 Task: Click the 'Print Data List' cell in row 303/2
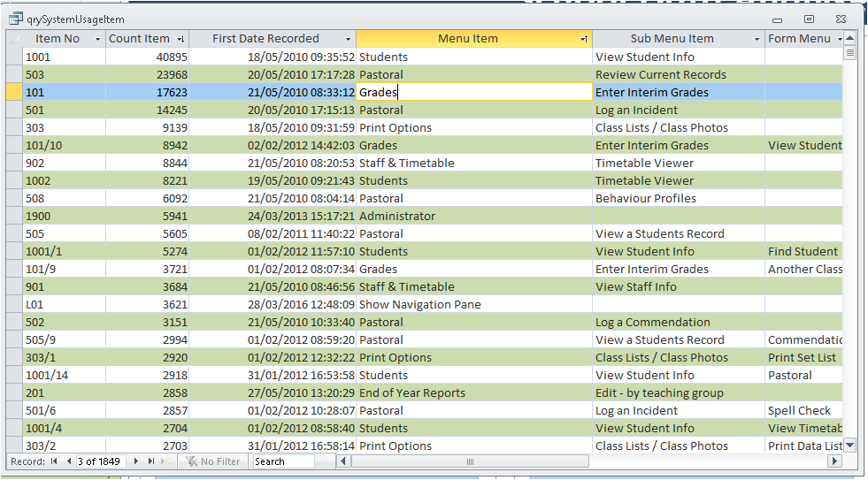(x=803, y=446)
